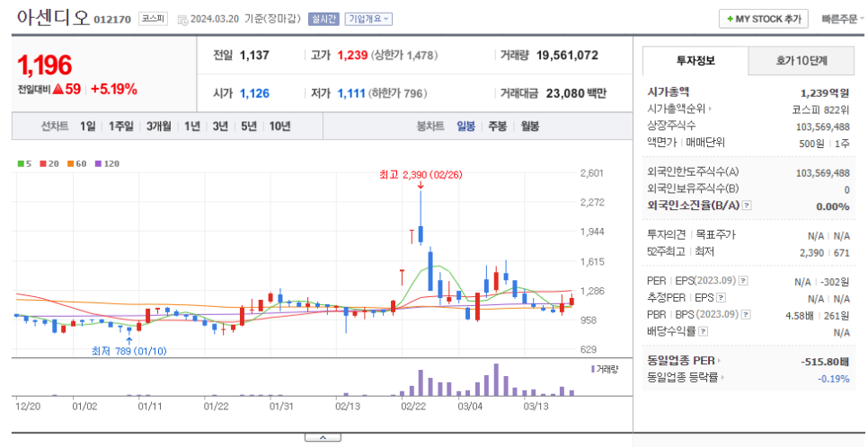Viewport: 868px width, 447px height.
Task: Click the 거래량 volume legend marker
Action: click(x=593, y=368)
